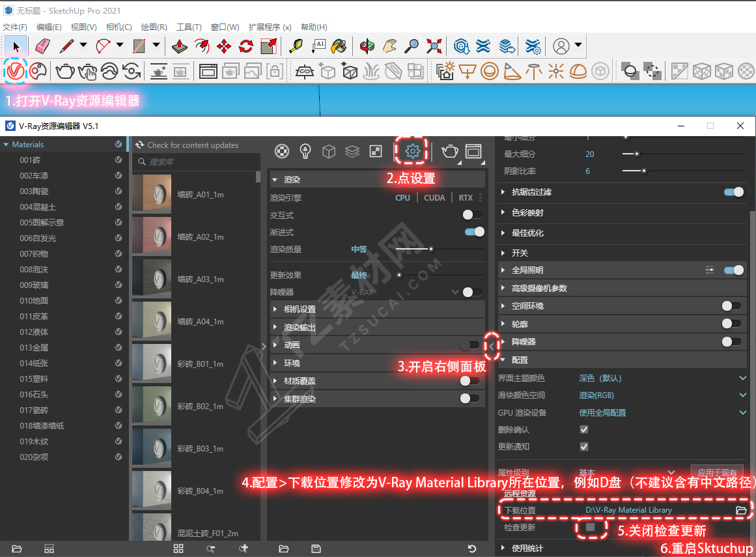Open the V-Ray Asset Editor
The width and height of the screenshot is (756, 557).
(15, 72)
